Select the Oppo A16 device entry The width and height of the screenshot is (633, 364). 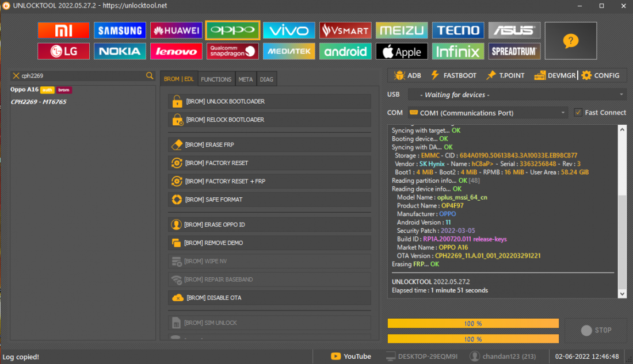pyautogui.click(x=40, y=90)
